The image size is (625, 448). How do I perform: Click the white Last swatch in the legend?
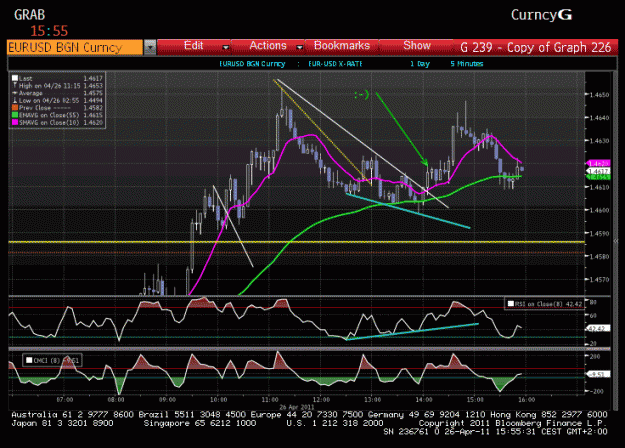[x=15, y=78]
